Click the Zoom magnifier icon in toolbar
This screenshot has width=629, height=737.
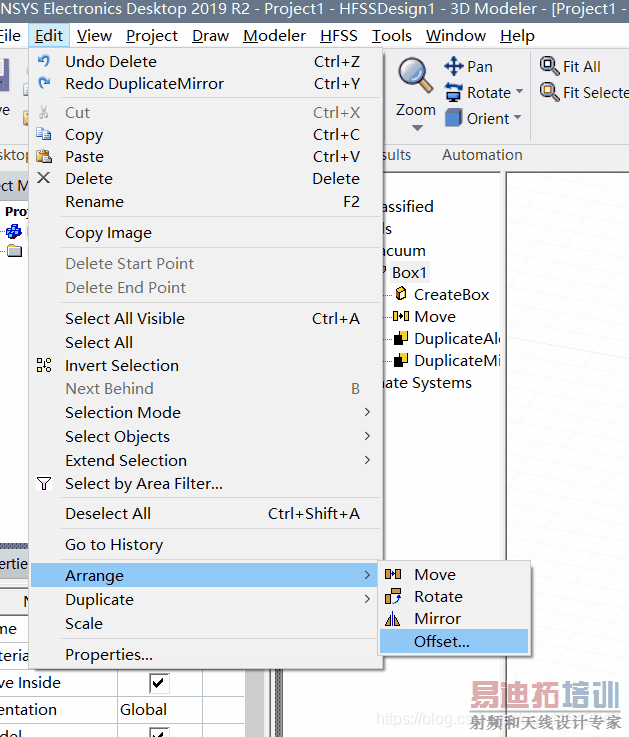point(415,75)
